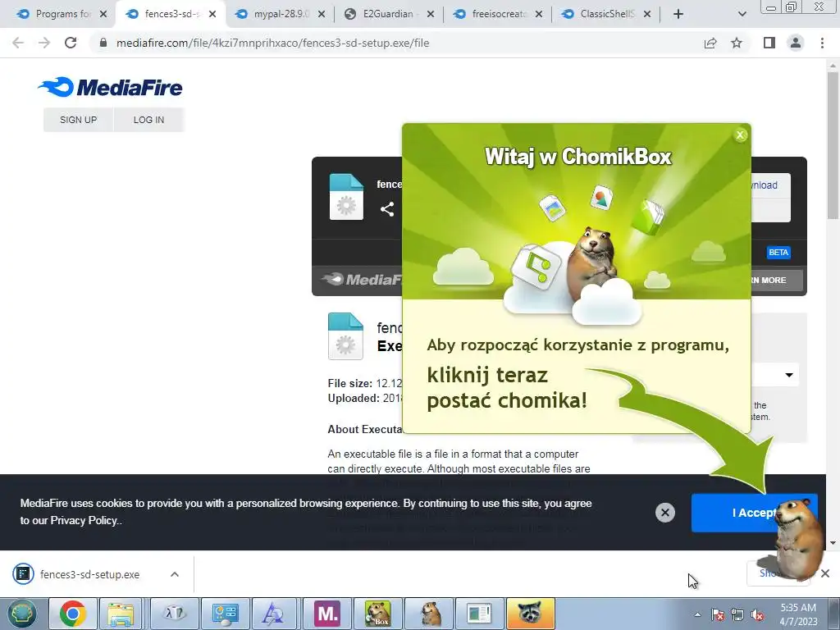Click the dice cube taskbar icon

[x=175, y=614]
